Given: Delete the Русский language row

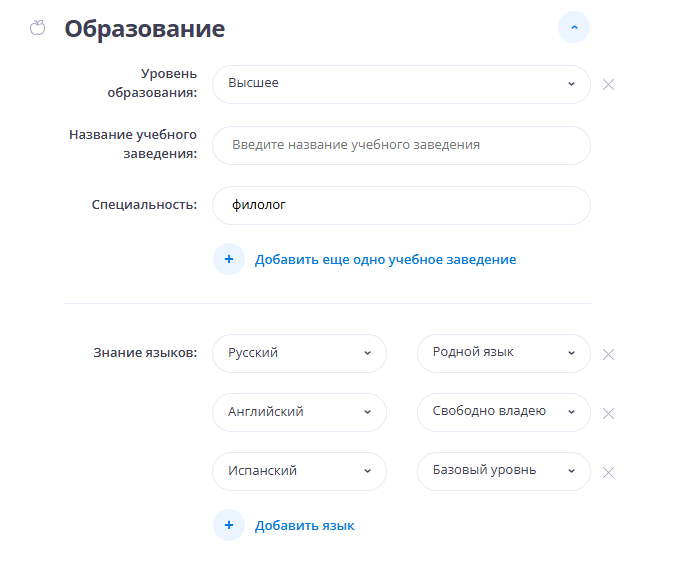Looking at the screenshot, I should point(608,354).
